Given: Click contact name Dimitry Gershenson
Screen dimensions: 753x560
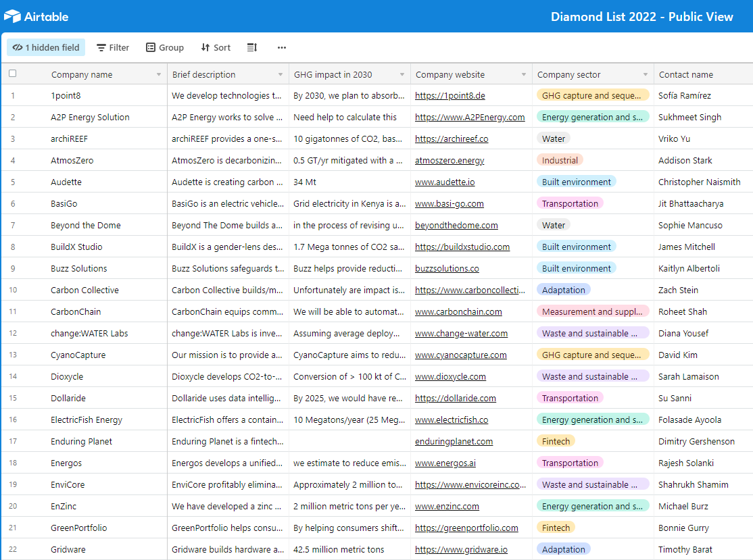Looking at the screenshot, I should [696, 441].
